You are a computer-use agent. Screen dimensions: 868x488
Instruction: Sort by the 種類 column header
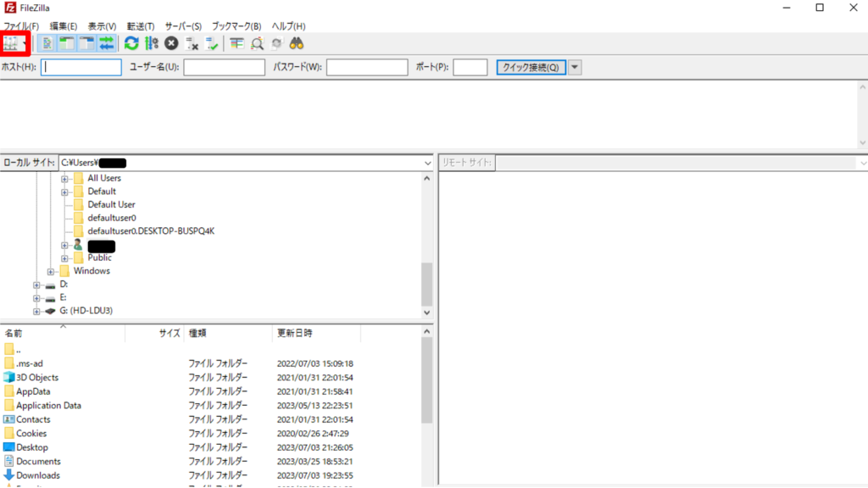(228, 333)
